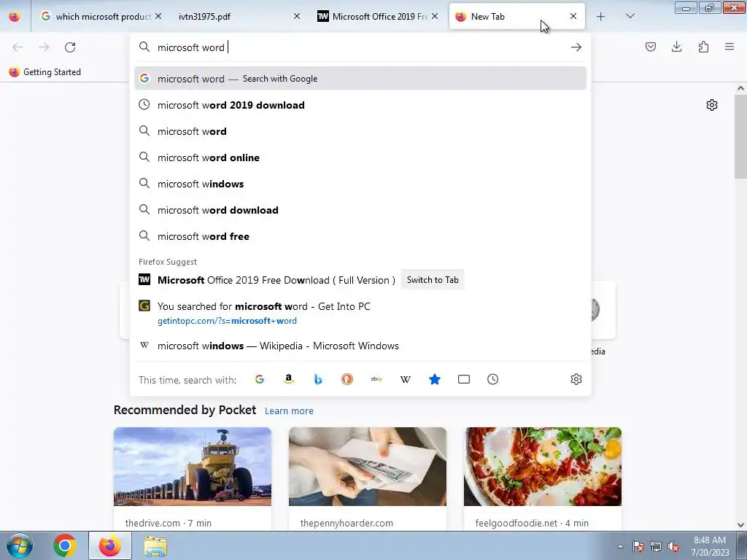Click the muted volume tray icon

[673, 547]
